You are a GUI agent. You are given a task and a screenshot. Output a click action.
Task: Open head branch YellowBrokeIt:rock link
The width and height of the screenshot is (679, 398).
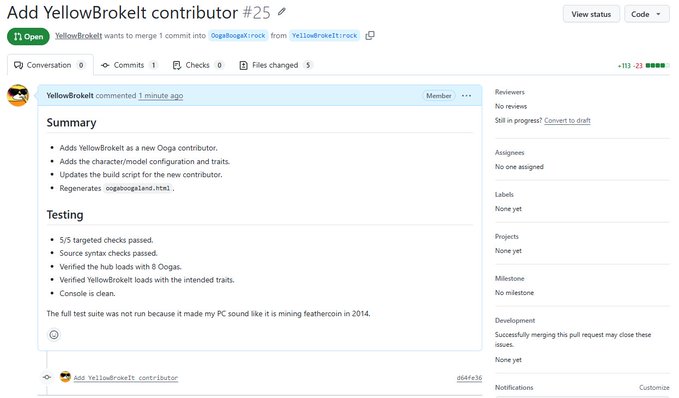pyautogui.click(x=324, y=36)
